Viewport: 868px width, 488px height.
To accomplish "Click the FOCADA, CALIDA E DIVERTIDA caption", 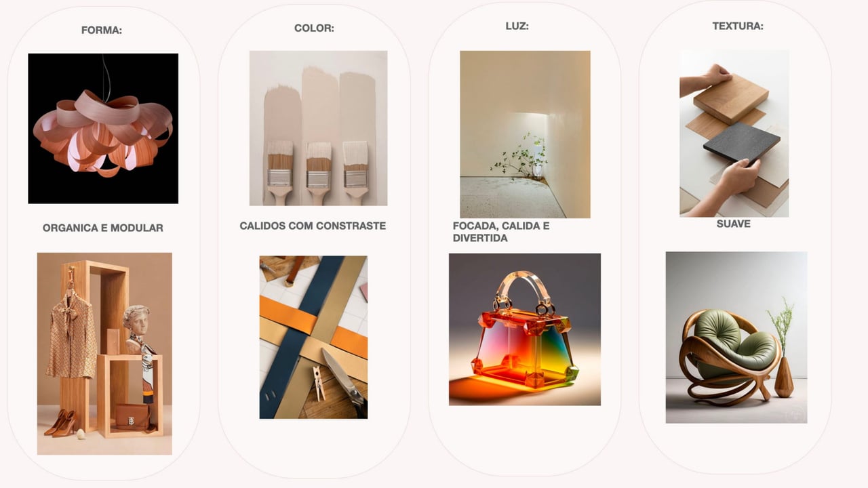I will click(x=501, y=232).
